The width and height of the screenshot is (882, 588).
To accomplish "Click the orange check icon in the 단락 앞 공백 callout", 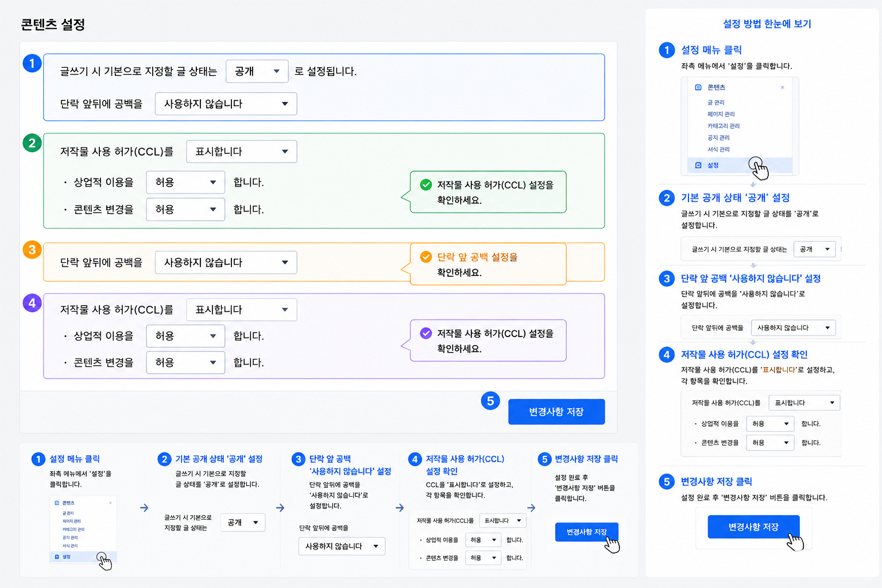I will tap(426, 257).
